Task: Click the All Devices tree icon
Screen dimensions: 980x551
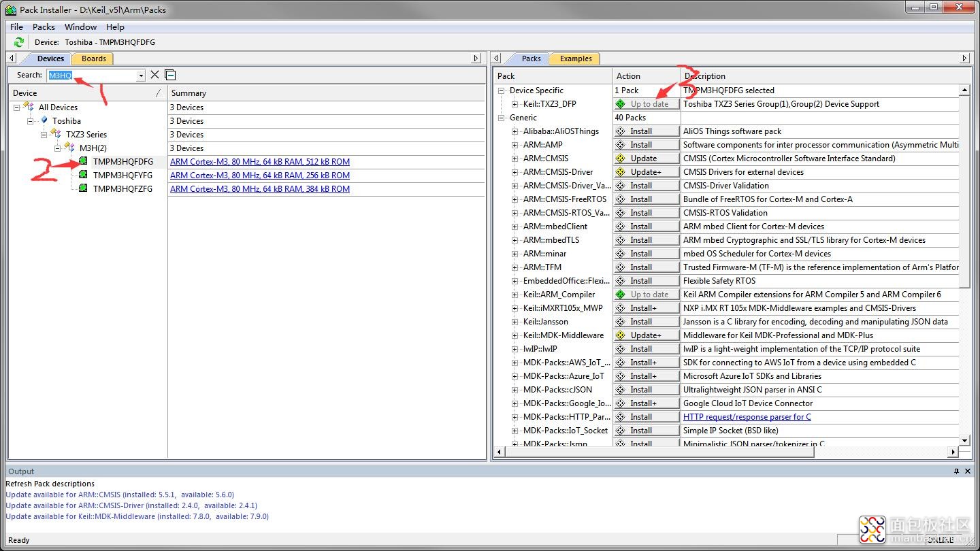Action: coord(29,107)
